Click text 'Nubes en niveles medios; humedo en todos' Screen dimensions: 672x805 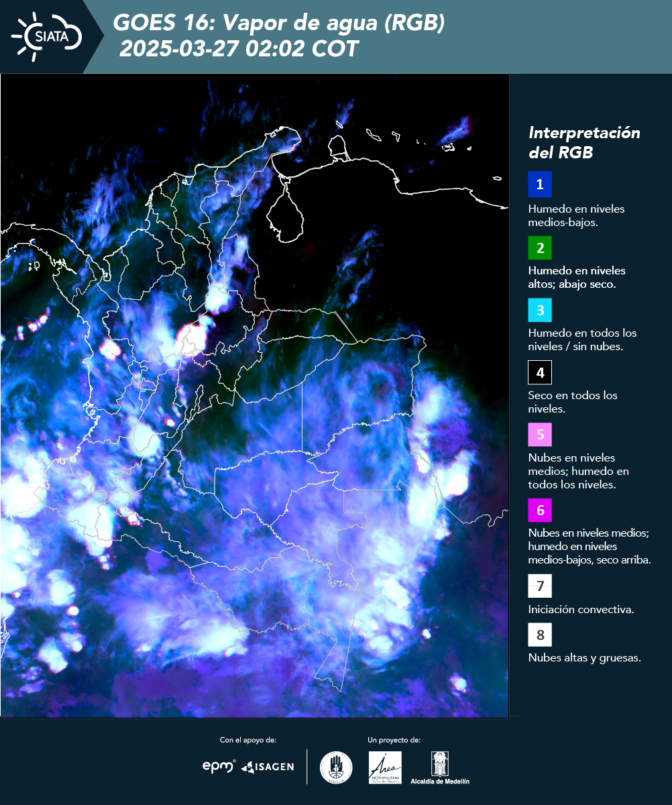tap(578, 470)
